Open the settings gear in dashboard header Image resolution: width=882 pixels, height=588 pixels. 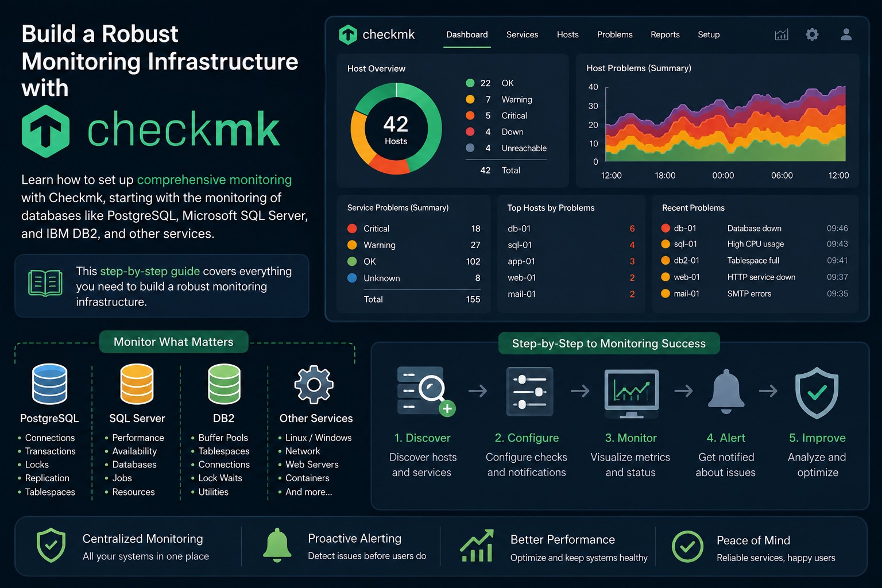coord(812,34)
